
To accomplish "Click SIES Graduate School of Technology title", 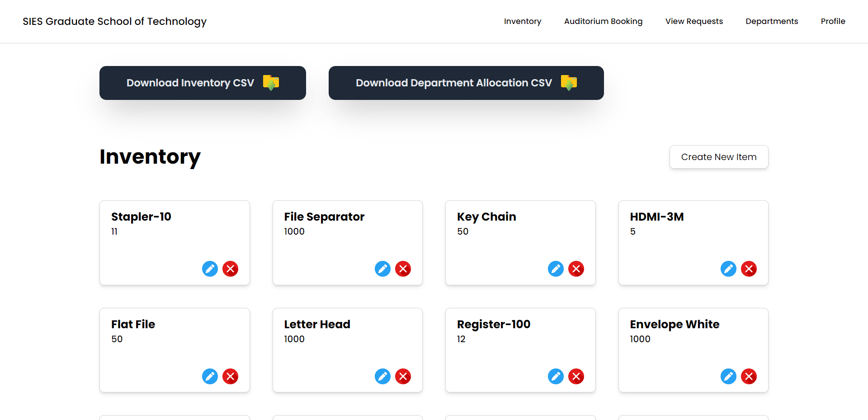I will [x=115, y=21].
